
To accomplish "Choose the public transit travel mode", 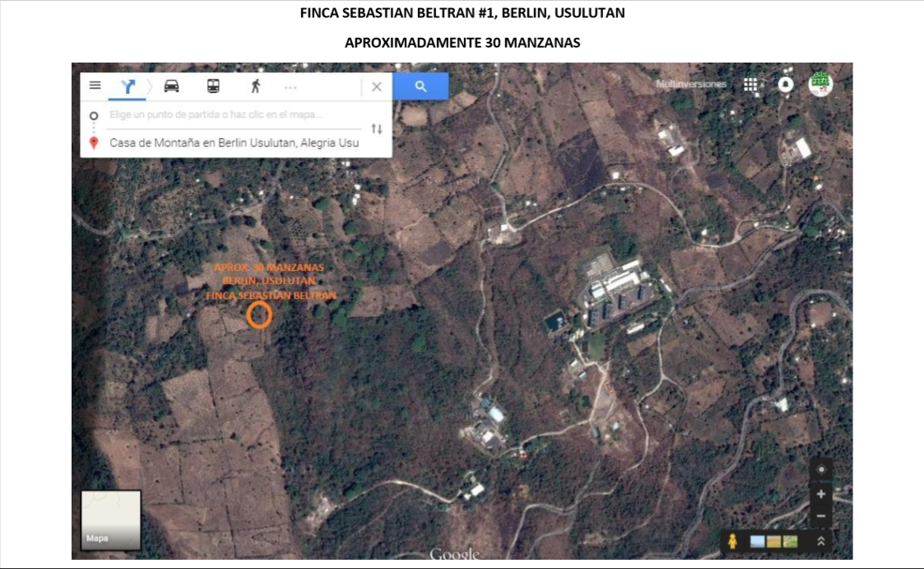I will coord(213,86).
